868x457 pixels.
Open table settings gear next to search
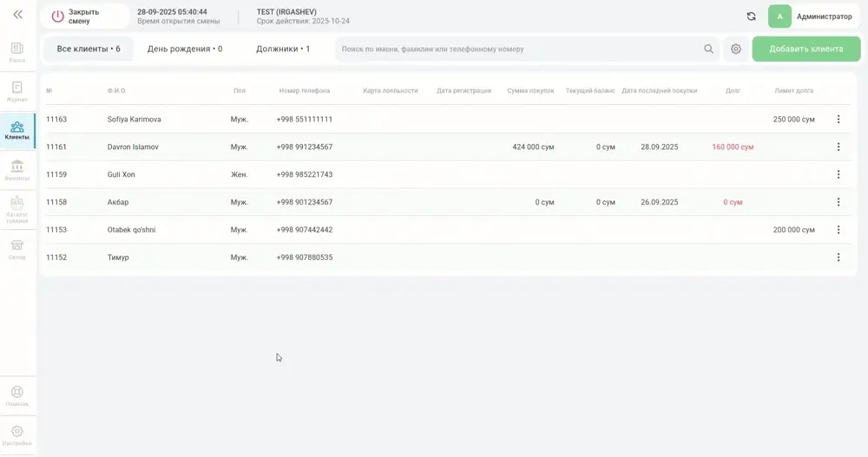[x=736, y=49]
